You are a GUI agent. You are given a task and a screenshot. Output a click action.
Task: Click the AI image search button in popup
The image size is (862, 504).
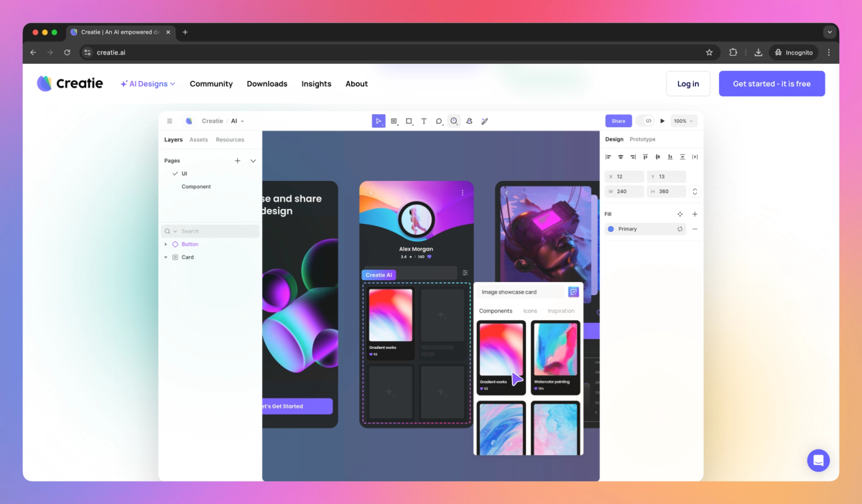(x=573, y=291)
